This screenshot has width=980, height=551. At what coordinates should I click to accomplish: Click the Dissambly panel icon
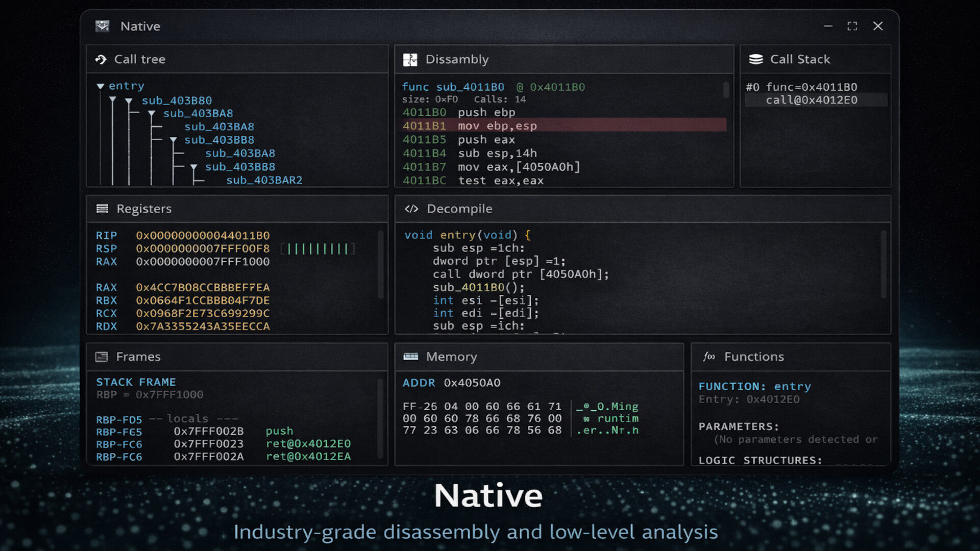410,59
